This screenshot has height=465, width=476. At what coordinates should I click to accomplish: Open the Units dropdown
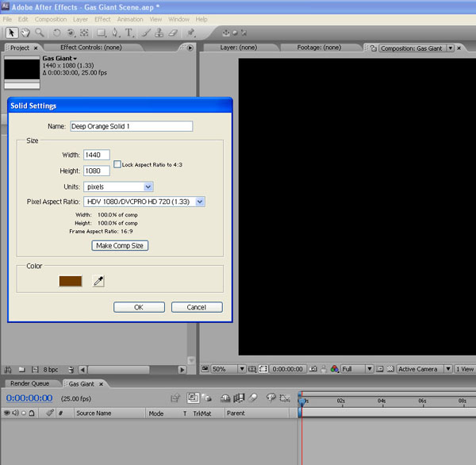click(x=118, y=186)
